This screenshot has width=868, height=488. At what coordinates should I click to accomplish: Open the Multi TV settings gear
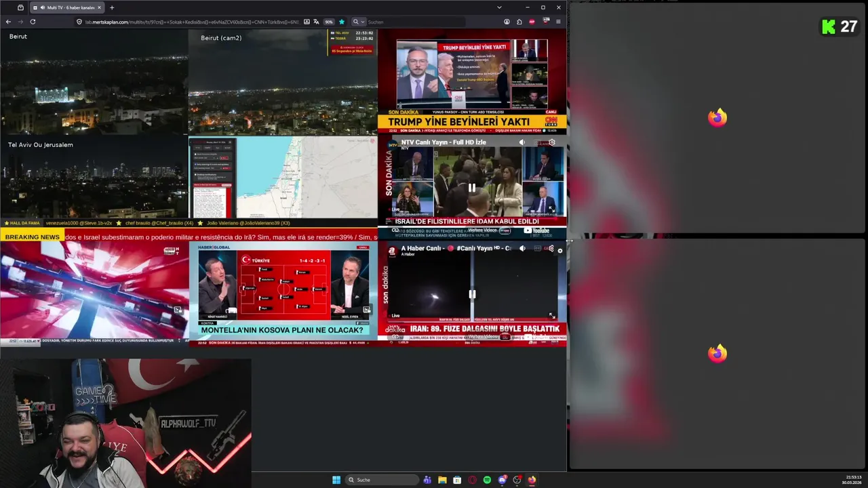tap(559, 251)
